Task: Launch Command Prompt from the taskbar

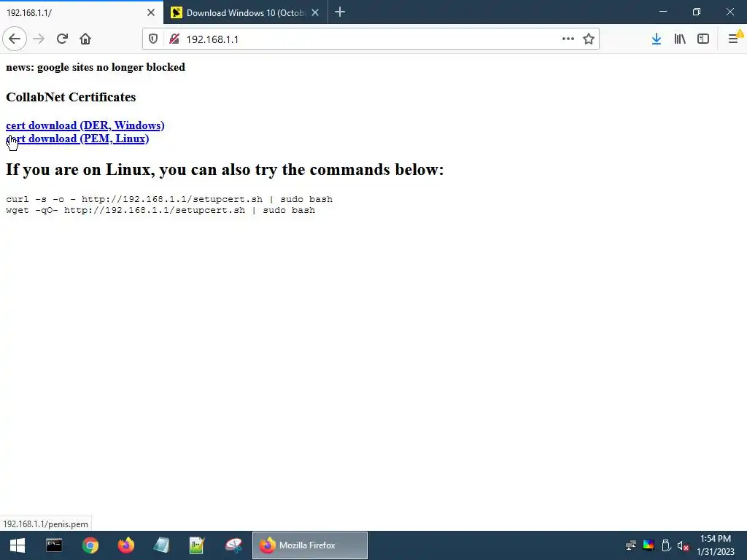Action: [54, 545]
